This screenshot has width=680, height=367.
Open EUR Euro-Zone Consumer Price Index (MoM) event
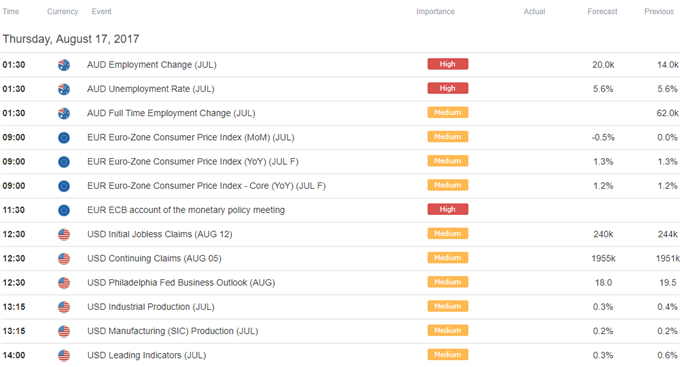click(x=190, y=138)
